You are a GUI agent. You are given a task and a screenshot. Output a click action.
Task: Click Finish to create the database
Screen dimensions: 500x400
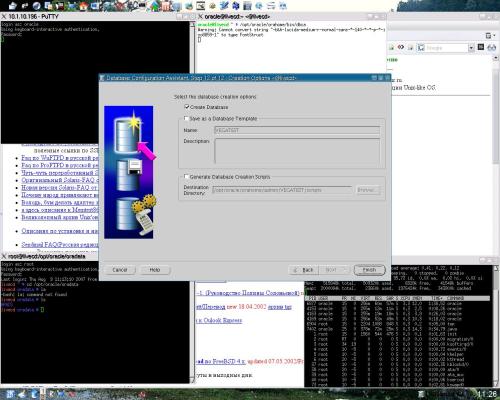tap(369, 270)
